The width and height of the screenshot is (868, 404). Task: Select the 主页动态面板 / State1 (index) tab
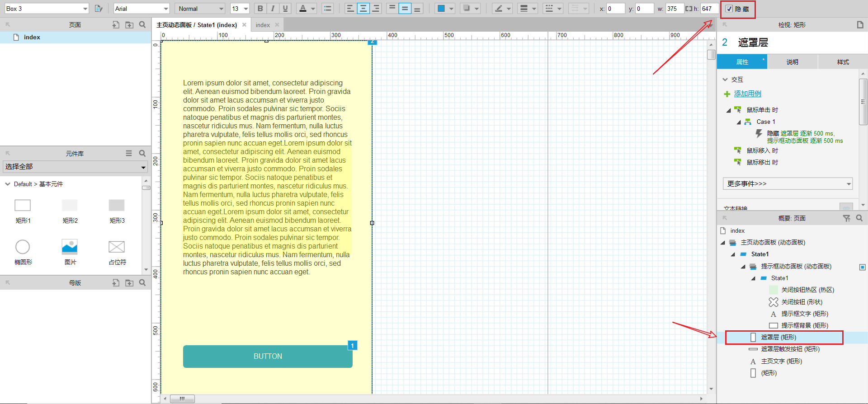[197, 25]
